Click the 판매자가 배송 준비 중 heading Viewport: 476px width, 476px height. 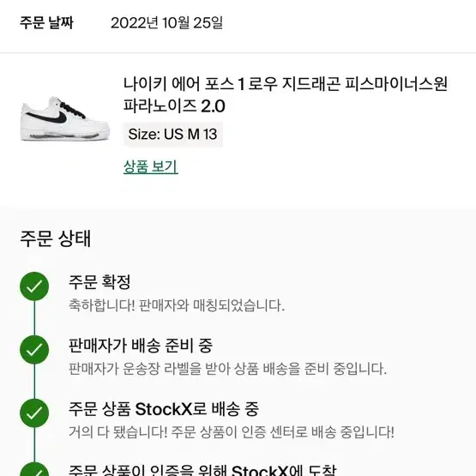pos(141,346)
